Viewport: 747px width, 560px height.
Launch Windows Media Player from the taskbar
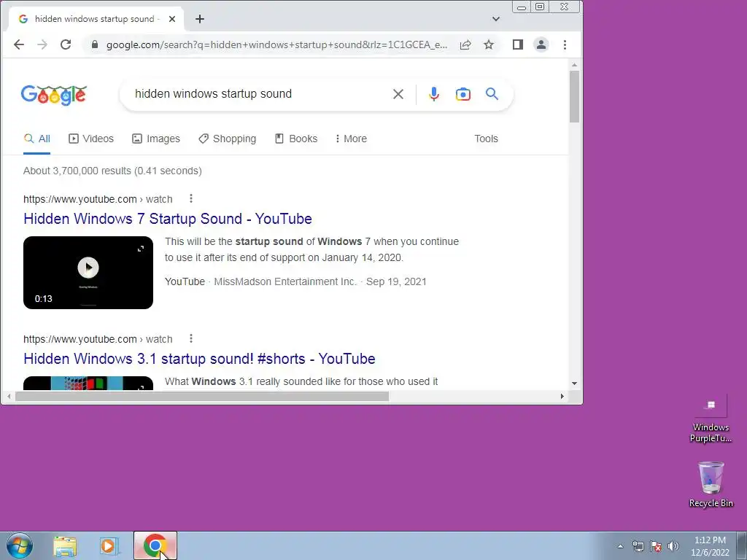[x=109, y=546]
